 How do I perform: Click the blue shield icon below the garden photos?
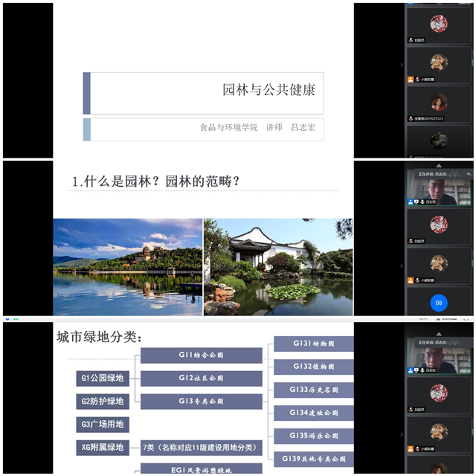[x=7, y=319]
